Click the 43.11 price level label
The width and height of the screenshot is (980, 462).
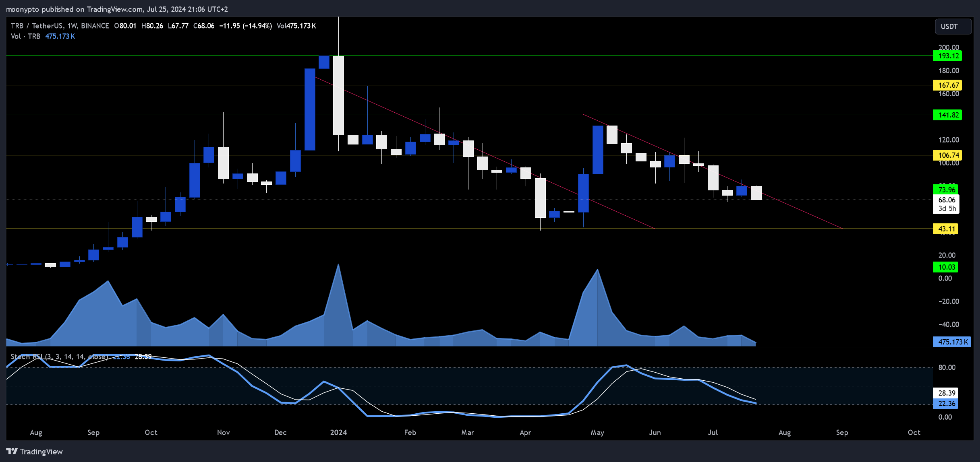[x=945, y=229]
